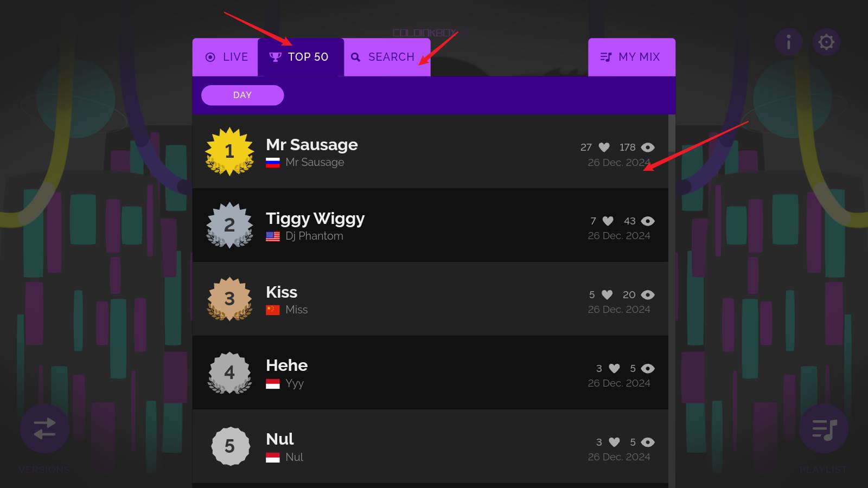The width and height of the screenshot is (868, 488).
Task: Click the bronze rank 3 medal
Action: click(x=229, y=299)
